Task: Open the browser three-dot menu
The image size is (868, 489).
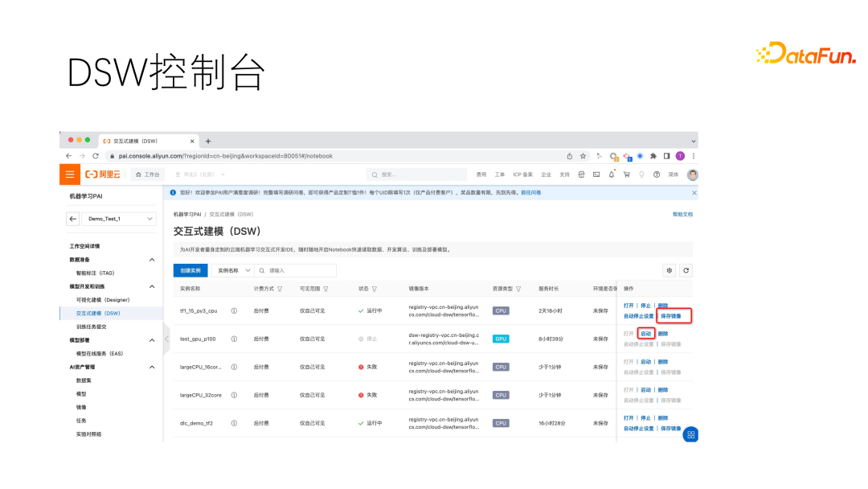Action: [693, 156]
